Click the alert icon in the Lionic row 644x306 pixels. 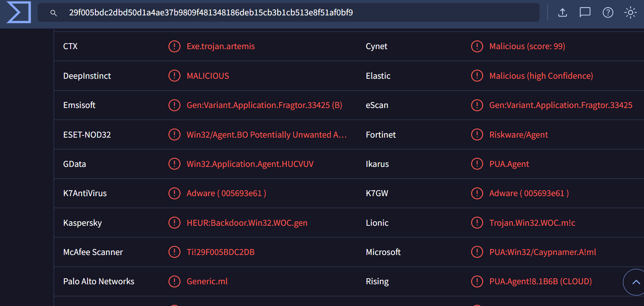click(477, 223)
